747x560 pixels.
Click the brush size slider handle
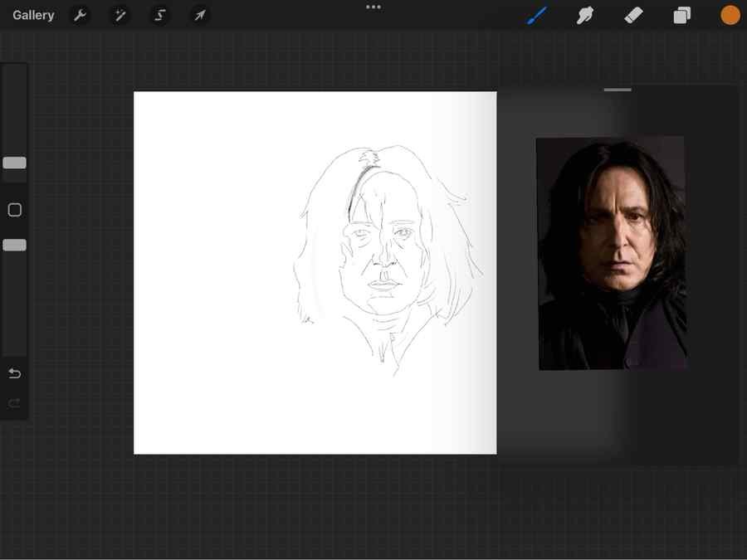(14, 163)
